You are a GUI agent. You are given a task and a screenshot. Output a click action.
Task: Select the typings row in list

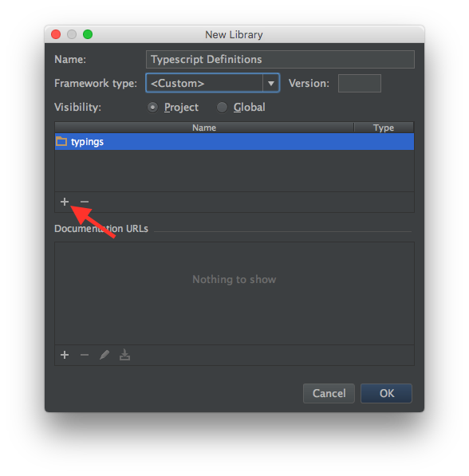click(x=235, y=141)
